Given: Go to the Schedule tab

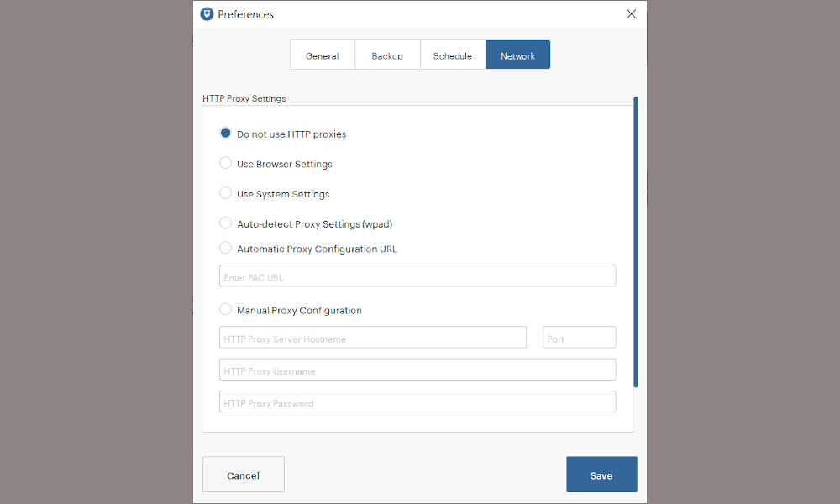Looking at the screenshot, I should pyautogui.click(x=453, y=55).
